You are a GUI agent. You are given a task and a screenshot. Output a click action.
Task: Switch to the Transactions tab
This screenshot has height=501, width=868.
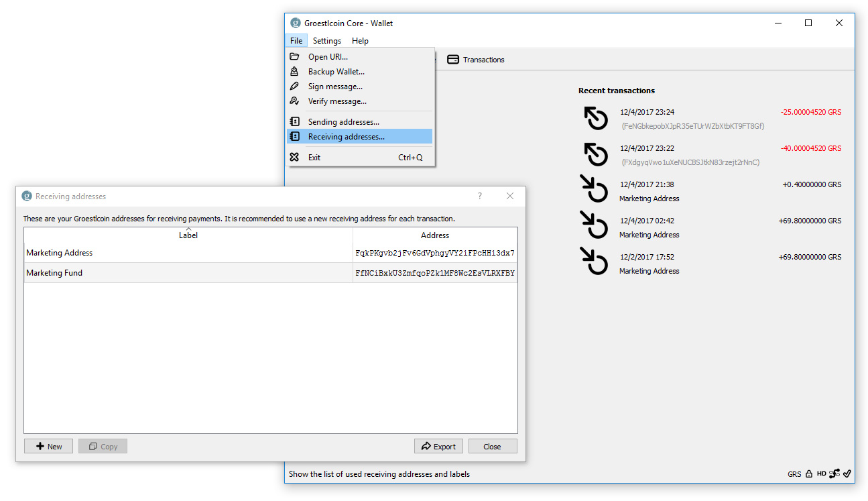(476, 60)
